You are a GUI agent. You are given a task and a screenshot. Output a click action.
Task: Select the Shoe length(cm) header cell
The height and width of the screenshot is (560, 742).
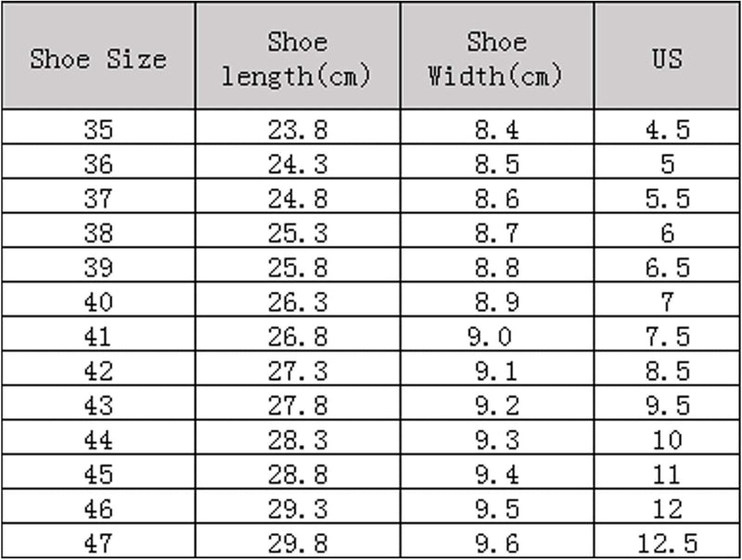click(298, 58)
